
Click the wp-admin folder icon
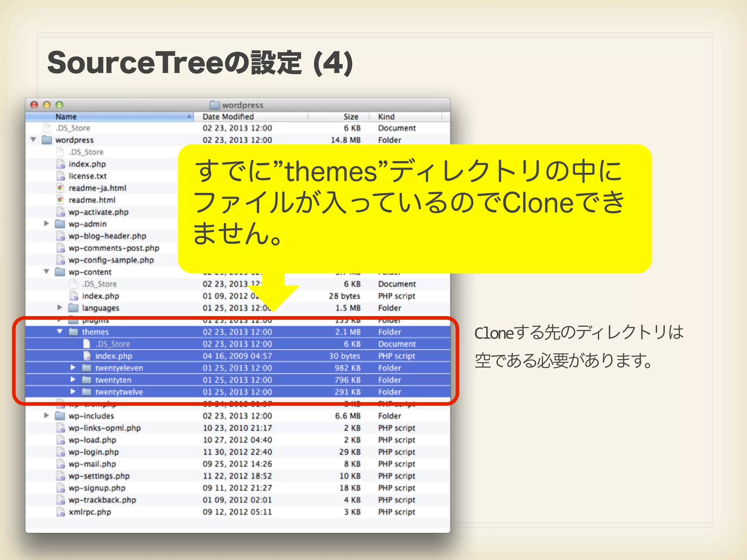pos(60,224)
